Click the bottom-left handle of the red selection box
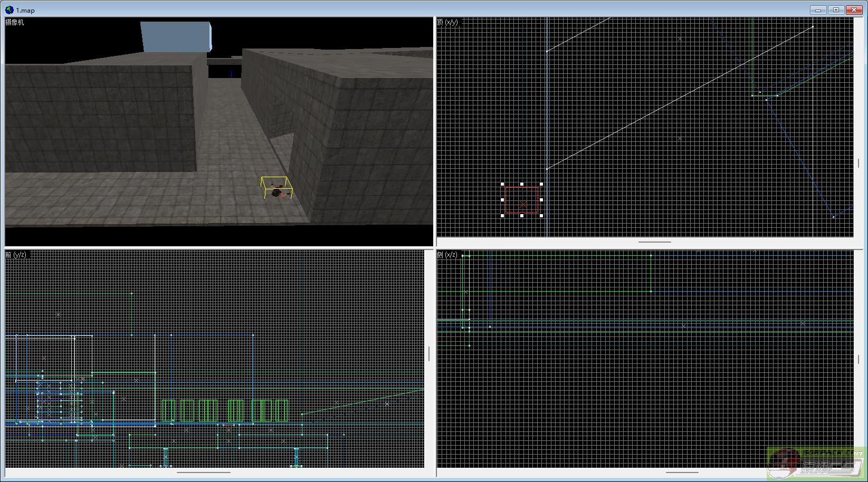Screen dimensions: 868x482 coord(502,216)
